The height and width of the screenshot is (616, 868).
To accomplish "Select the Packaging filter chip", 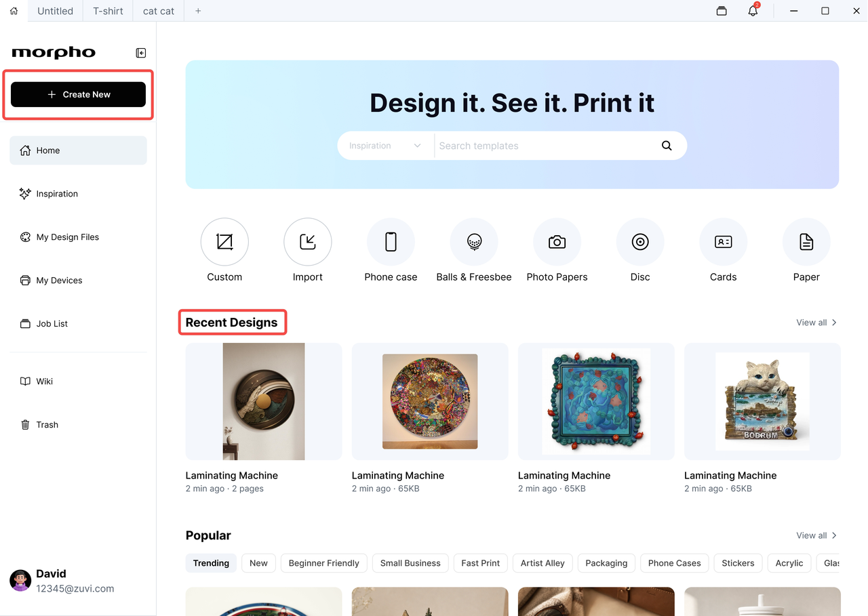I will pyautogui.click(x=606, y=563).
